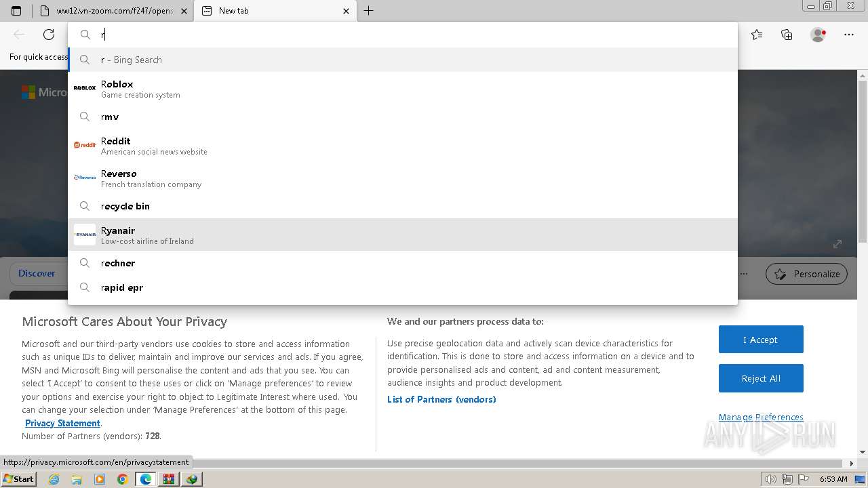Click the I Accept button
This screenshot has width=868, height=488.
pyautogui.click(x=761, y=340)
